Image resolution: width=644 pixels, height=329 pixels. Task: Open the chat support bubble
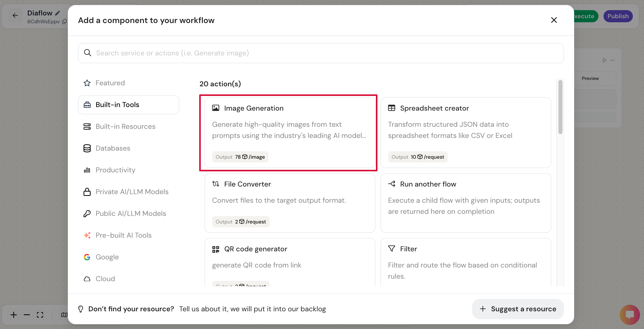tap(630, 315)
